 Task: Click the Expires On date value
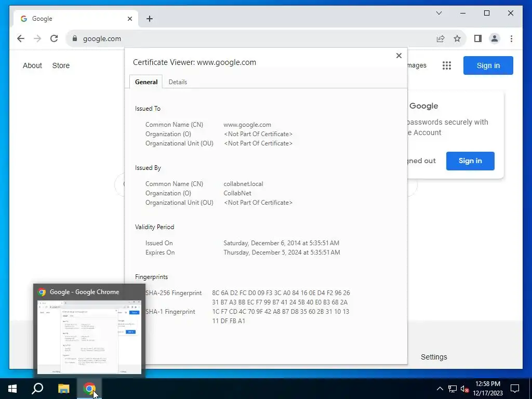click(x=282, y=252)
